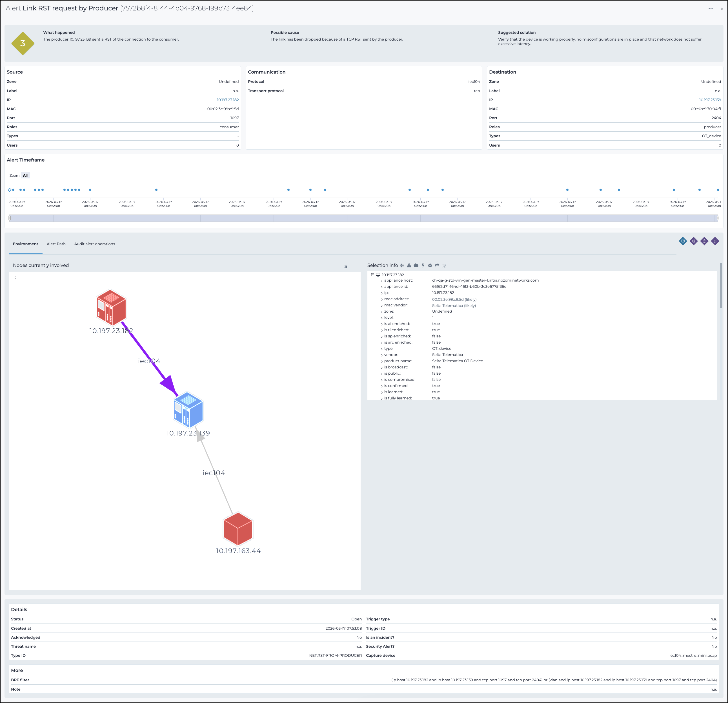
Task: Select the All zoom button in timeframe
Action: point(25,175)
